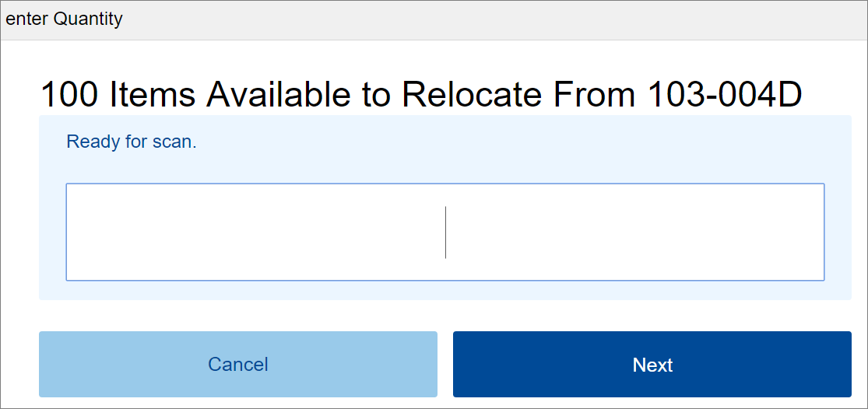Click the 'Next' label text on the button

[652, 365]
